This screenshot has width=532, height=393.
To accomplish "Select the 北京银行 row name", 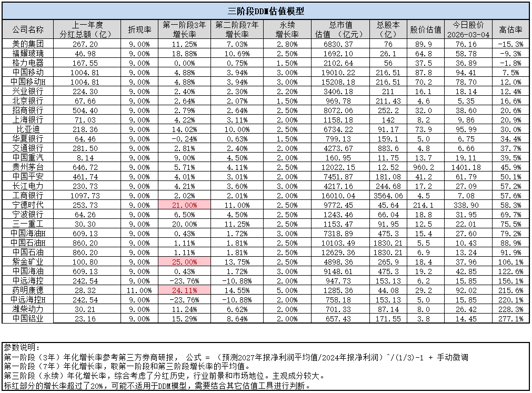I will tap(28, 100).
